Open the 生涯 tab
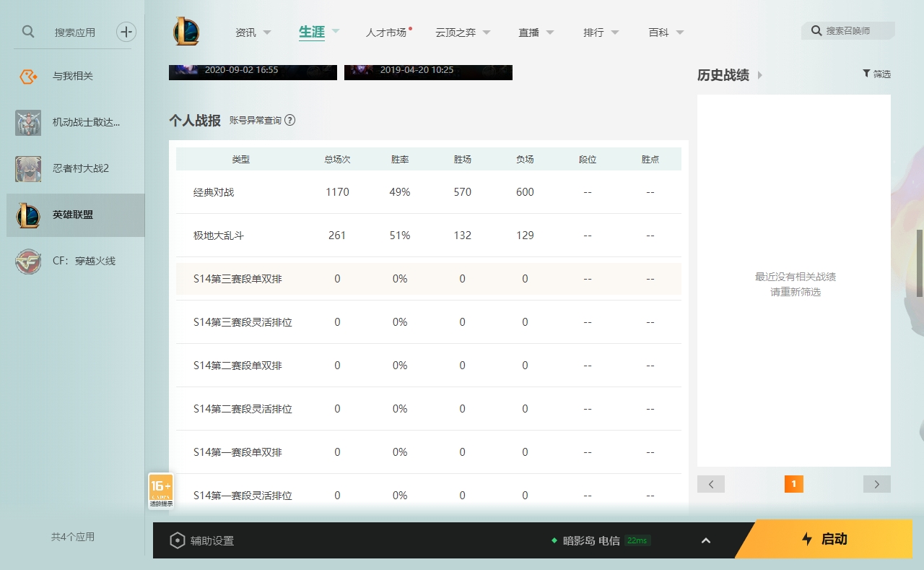924x570 pixels. click(312, 32)
